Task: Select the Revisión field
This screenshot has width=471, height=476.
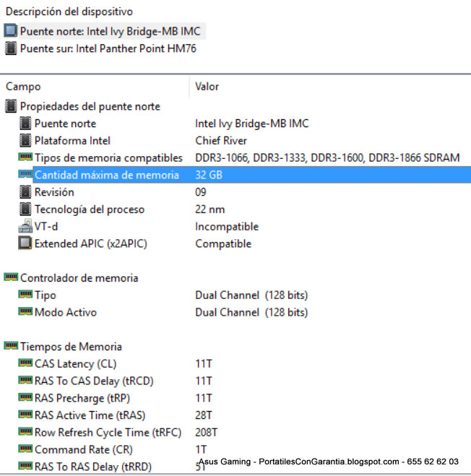Action: pyautogui.click(x=54, y=192)
